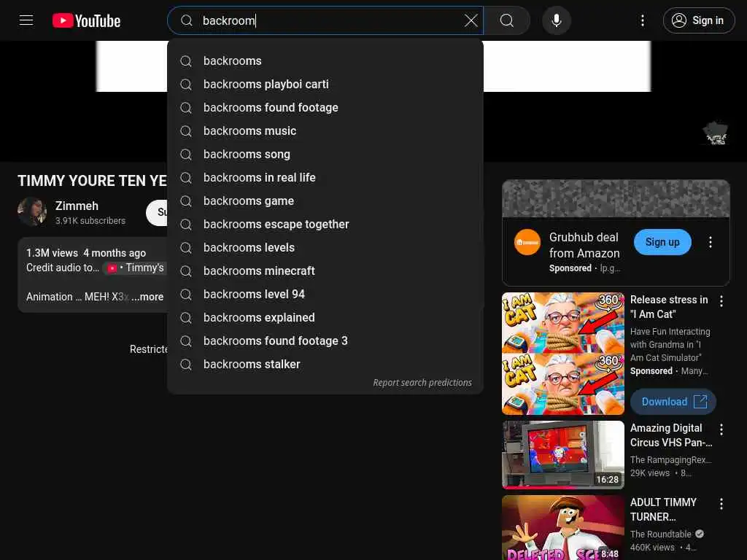This screenshot has width=747, height=560.
Task: Select suggestion 'backrooms music'
Action: coord(325,131)
